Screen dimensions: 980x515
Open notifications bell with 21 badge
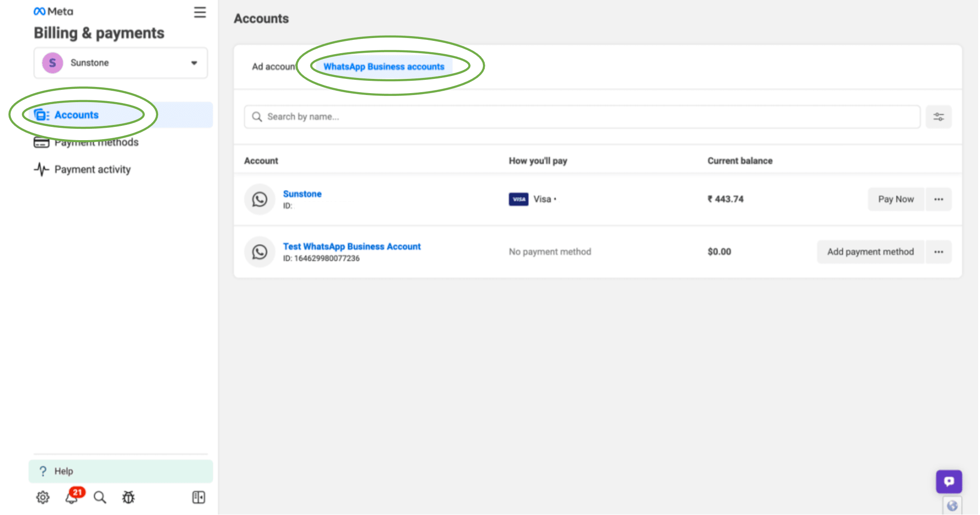point(72,497)
